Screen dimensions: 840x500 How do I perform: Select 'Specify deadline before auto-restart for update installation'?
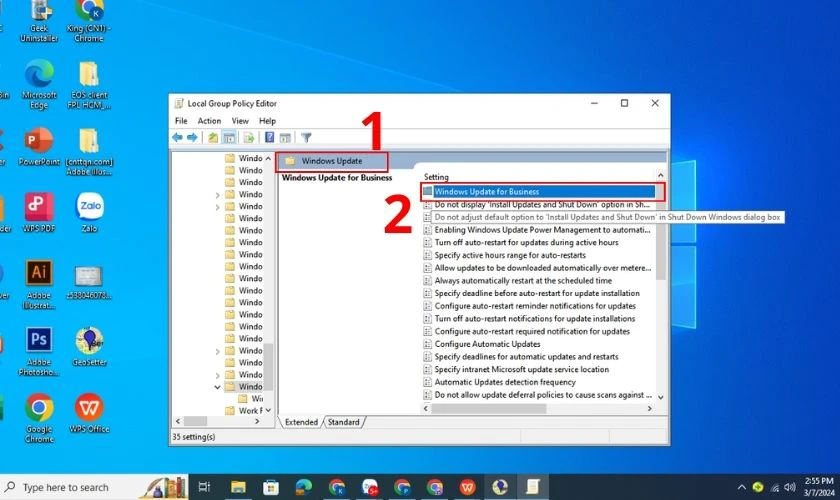pyautogui.click(x=532, y=294)
